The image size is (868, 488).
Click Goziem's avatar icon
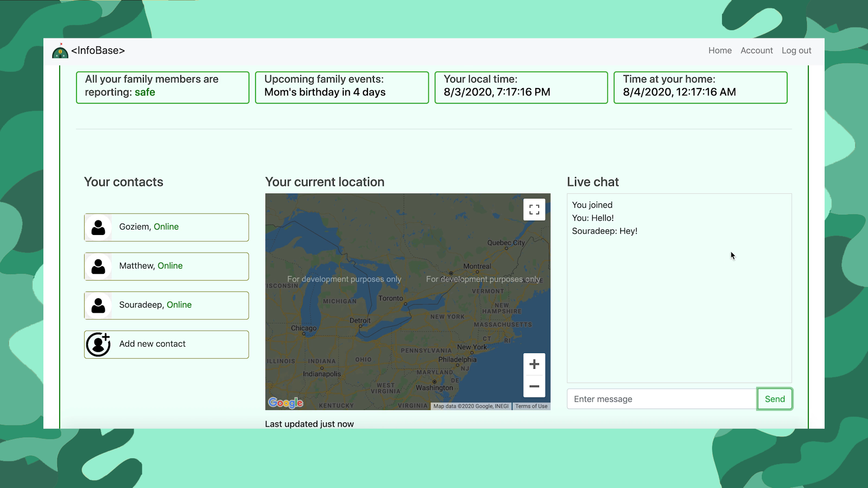(x=98, y=227)
